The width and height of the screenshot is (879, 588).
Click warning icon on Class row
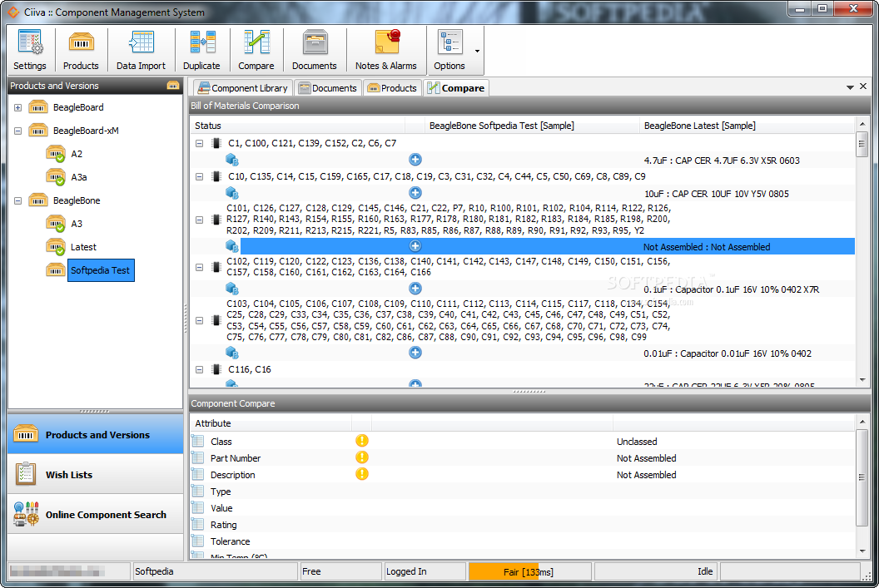point(362,441)
